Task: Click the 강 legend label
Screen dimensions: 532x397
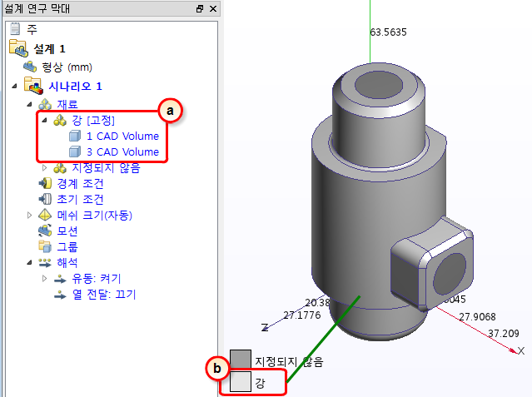Action: pyautogui.click(x=260, y=383)
